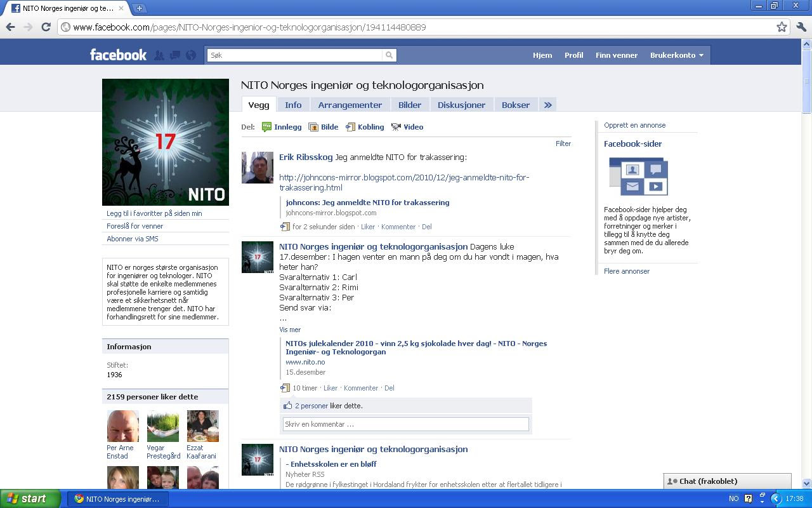Switch to the Info tab

point(293,105)
